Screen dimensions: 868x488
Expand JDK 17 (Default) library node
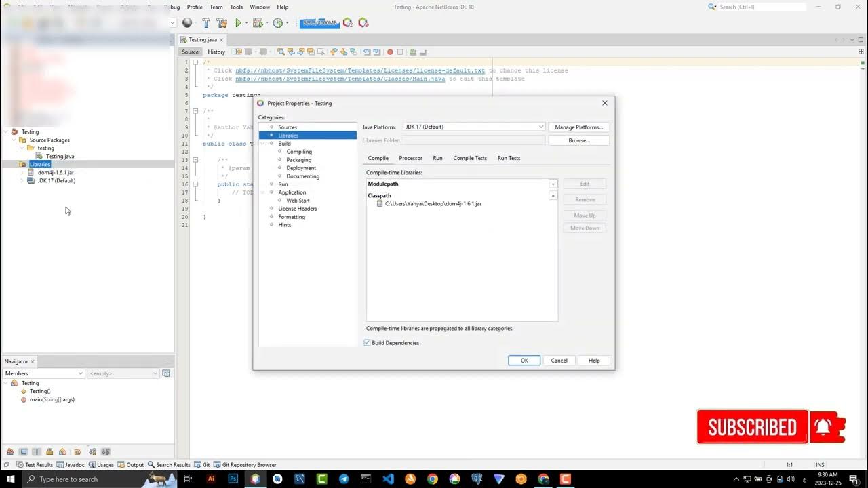[22, 180]
